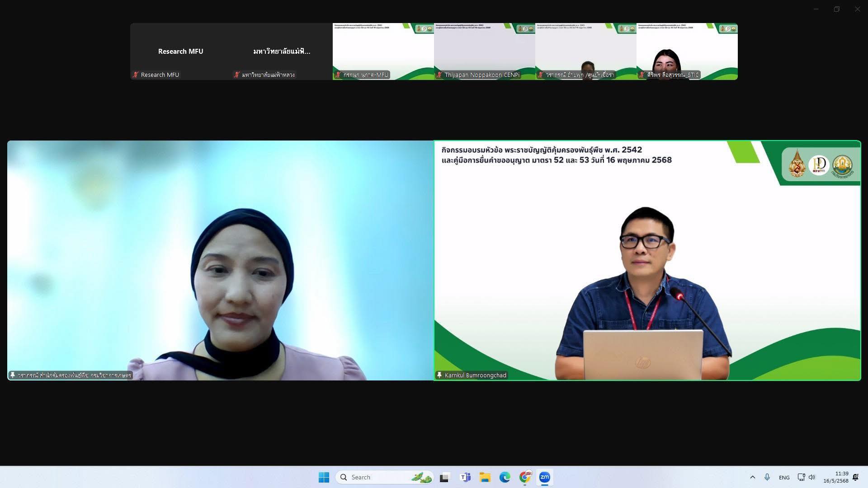868x488 pixels.
Task: Select the left pinned video of the woman
Action: click(220, 260)
